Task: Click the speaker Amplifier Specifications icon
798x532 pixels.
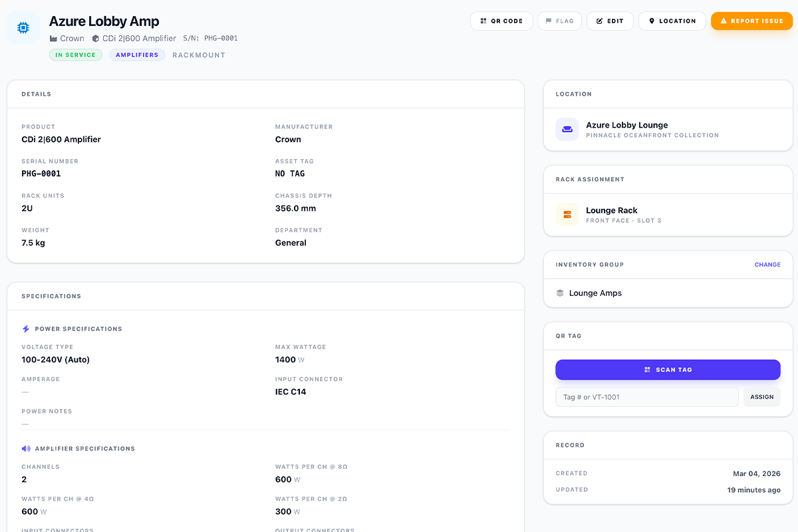Action: tap(25, 448)
